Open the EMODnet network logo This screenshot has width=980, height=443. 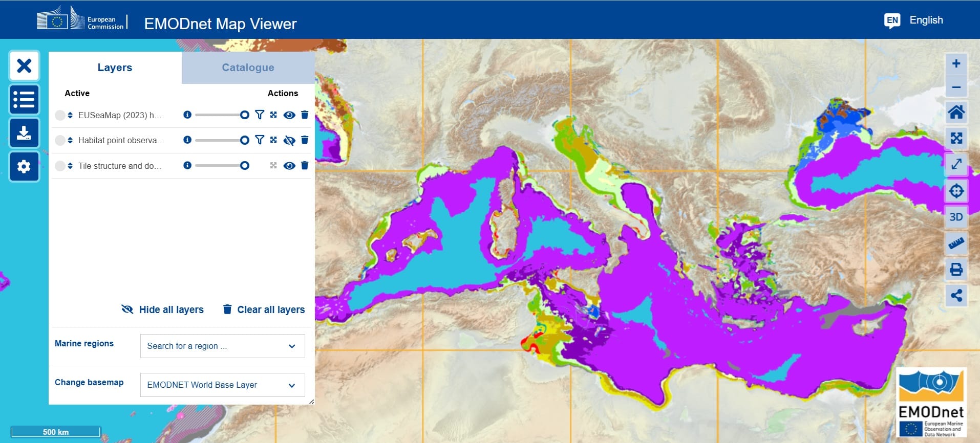tap(931, 403)
